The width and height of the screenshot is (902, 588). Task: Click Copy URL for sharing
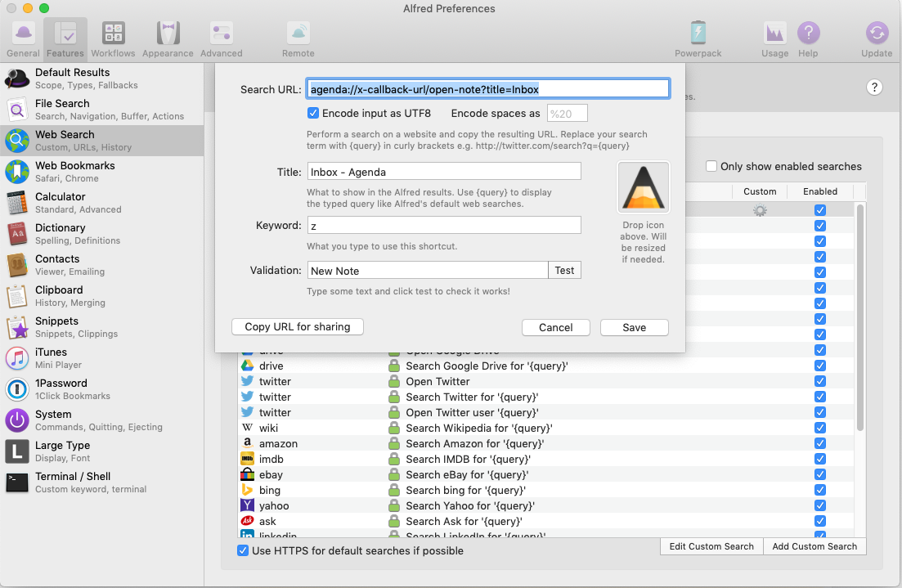click(x=298, y=327)
